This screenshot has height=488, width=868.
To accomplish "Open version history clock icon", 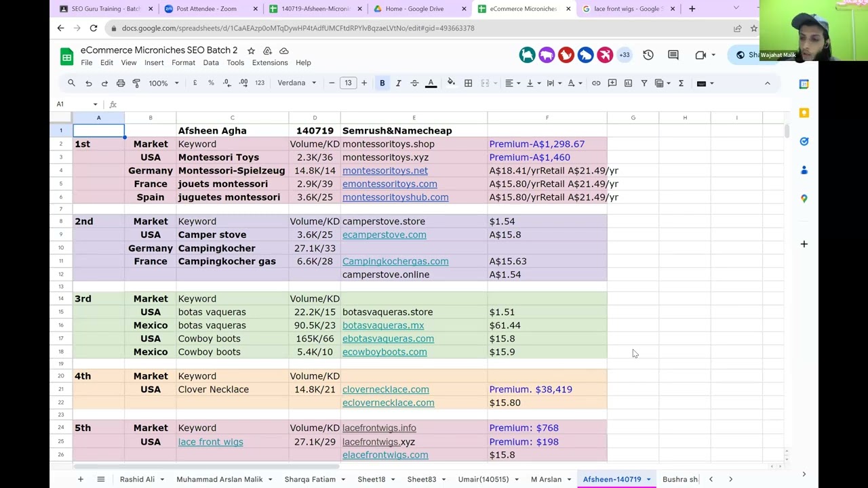I will (648, 55).
